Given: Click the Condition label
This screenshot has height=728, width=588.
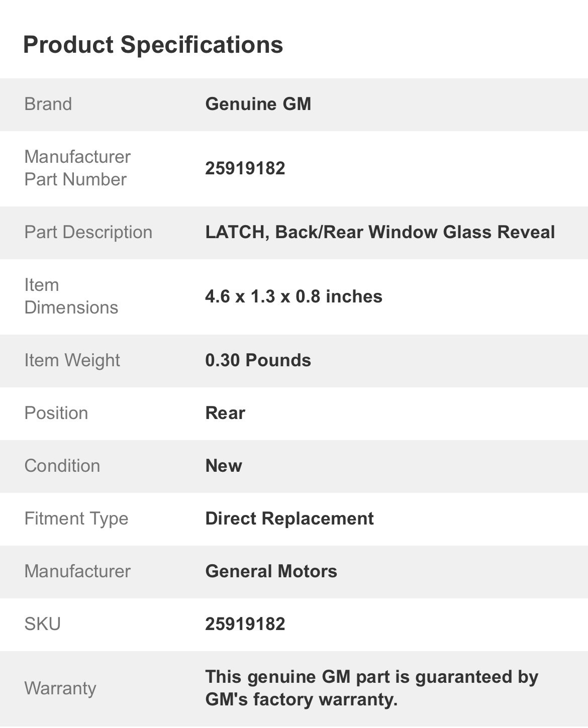Looking at the screenshot, I should 62,466.
